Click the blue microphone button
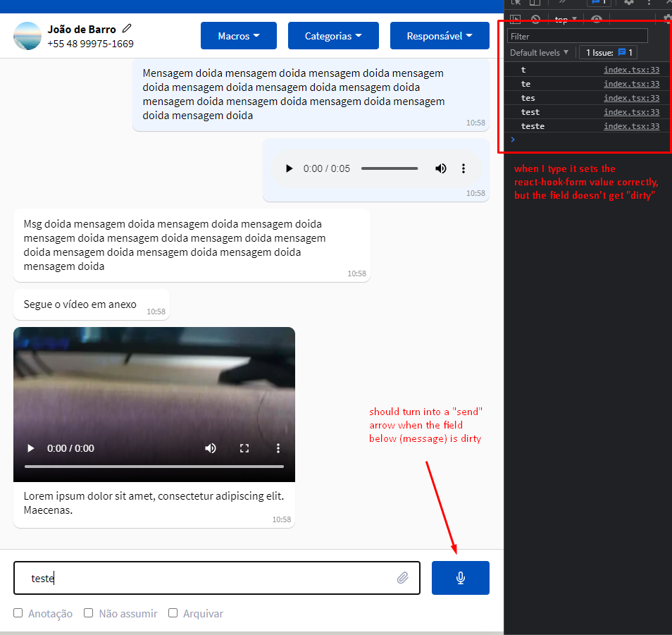The image size is (672, 635). coord(460,577)
